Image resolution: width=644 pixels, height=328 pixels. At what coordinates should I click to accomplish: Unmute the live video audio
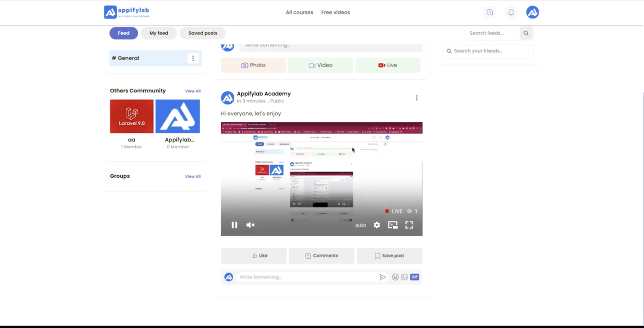pyautogui.click(x=250, y=225)
